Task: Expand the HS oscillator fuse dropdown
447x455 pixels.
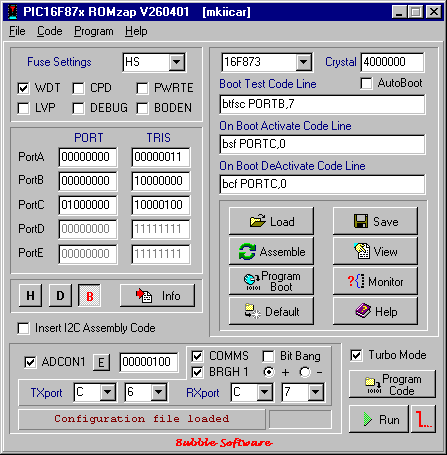Action: pos(176,62)
